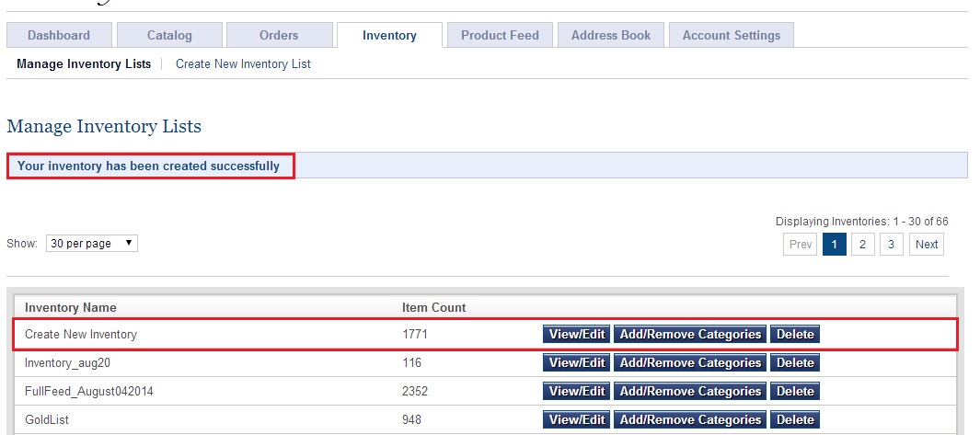Delete the Create New Inventory list
The height and width of the screenshot is (435, 980).
pos(795,335)
